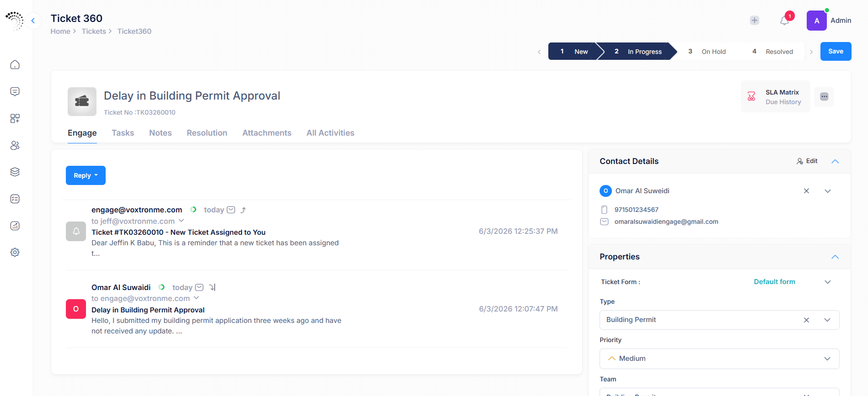Switch to the All Activities tab
Viewport: 868px width, 396px height.
pyautogui.click(x=330, y=133)
